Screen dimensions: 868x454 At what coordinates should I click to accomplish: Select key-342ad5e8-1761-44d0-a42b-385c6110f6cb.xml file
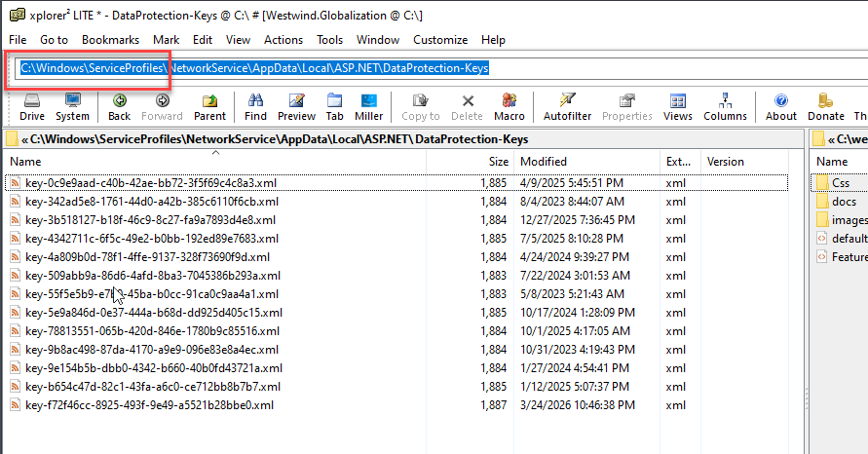(152, 202)
